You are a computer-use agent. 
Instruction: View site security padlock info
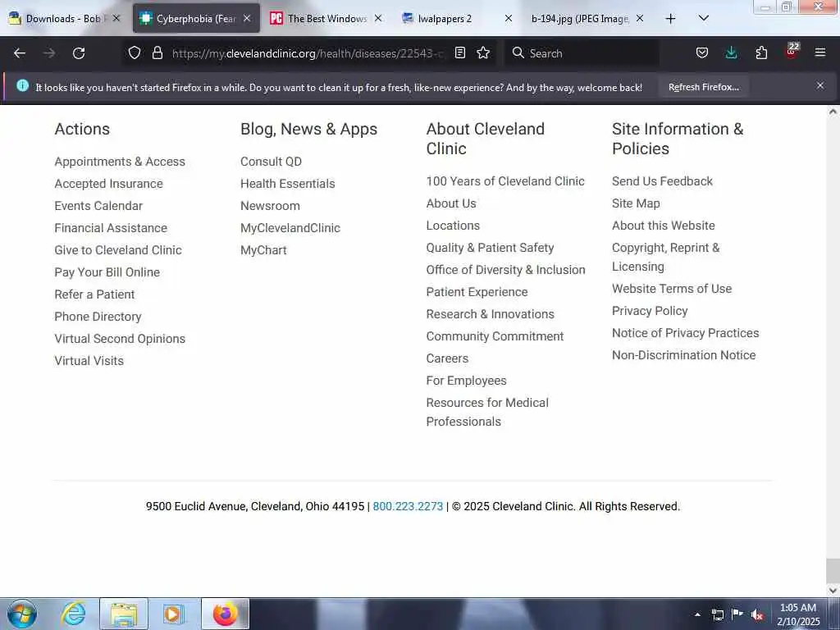coord(157,52)
